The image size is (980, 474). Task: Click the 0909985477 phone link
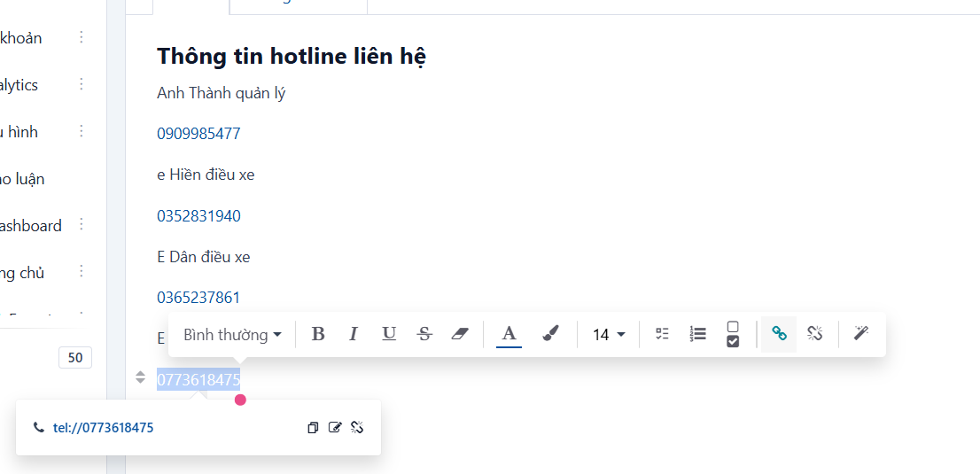click(198, 134)
